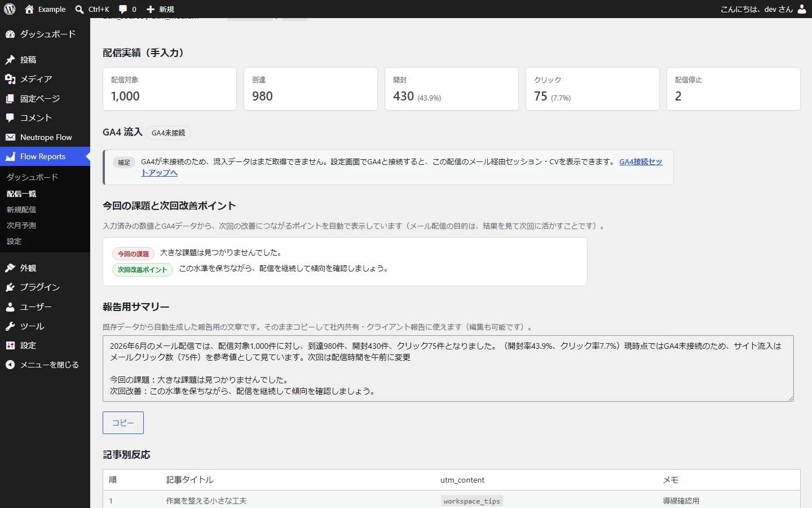
Task: Click the 配信対象 1,000 card
Action: tap(170, 89)
